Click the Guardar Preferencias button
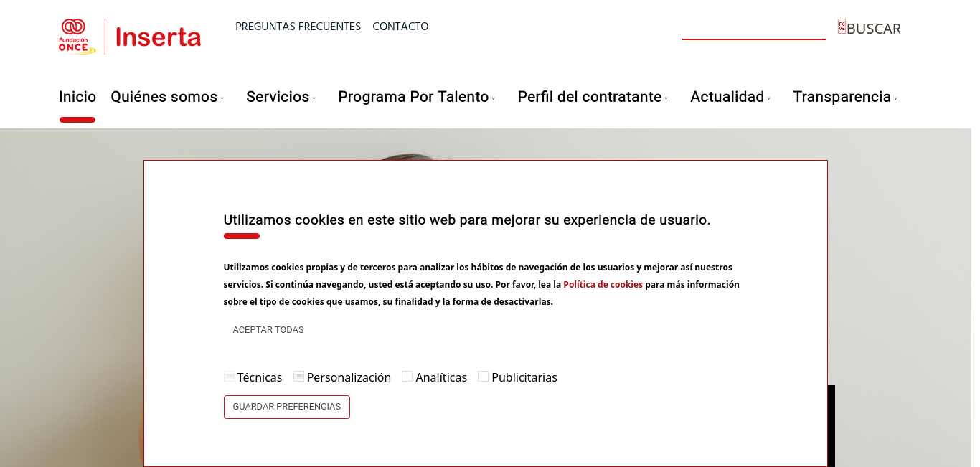The width and height of the screenshot is (980, 467). pos(287,407)
